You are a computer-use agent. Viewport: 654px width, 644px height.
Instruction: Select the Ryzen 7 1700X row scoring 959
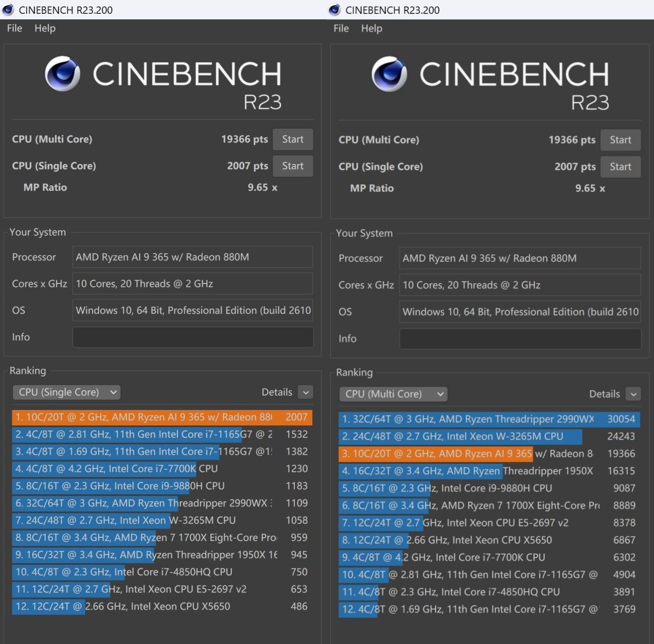(x=162, y=538)
